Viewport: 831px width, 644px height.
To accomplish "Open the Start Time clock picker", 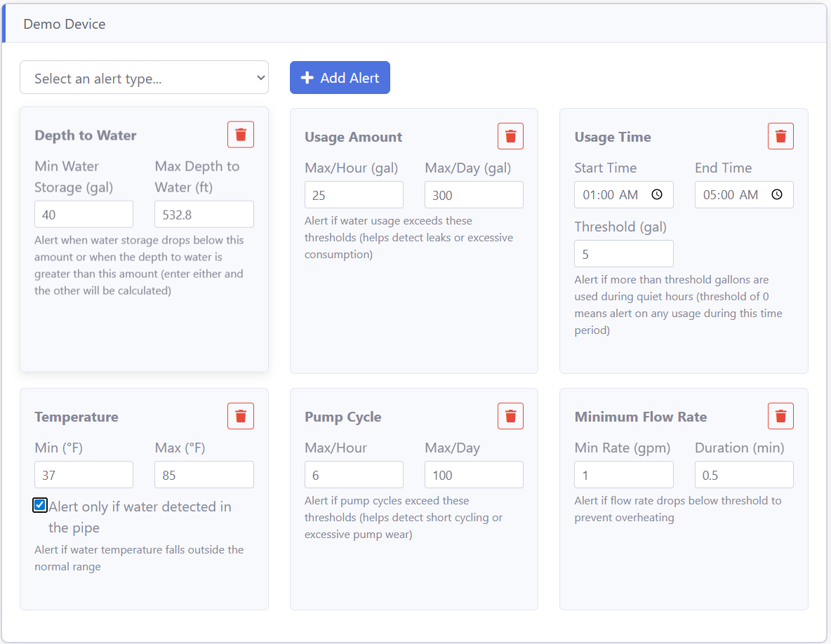I will (x=657, y=194).
